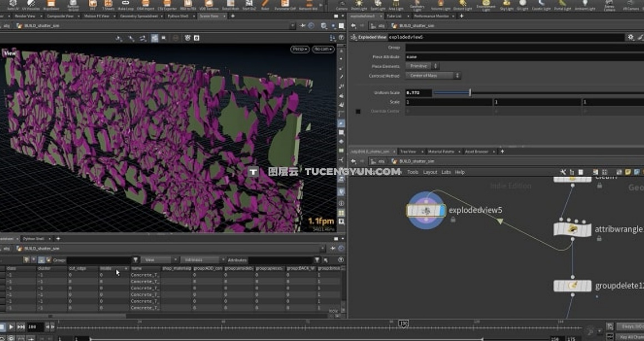Toggle the lock flag under attribwrangle node
Image resolution: width=644 pixels, height=341 pixels.
[600, 239]
